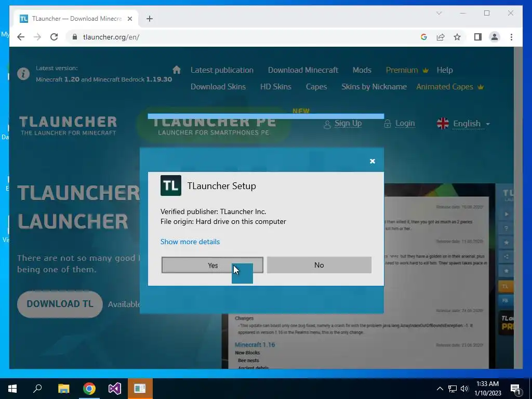The height and width of the screenshot is (399, 532).
Task: Reload the tlauncher.org page
Action: (54, 37)
